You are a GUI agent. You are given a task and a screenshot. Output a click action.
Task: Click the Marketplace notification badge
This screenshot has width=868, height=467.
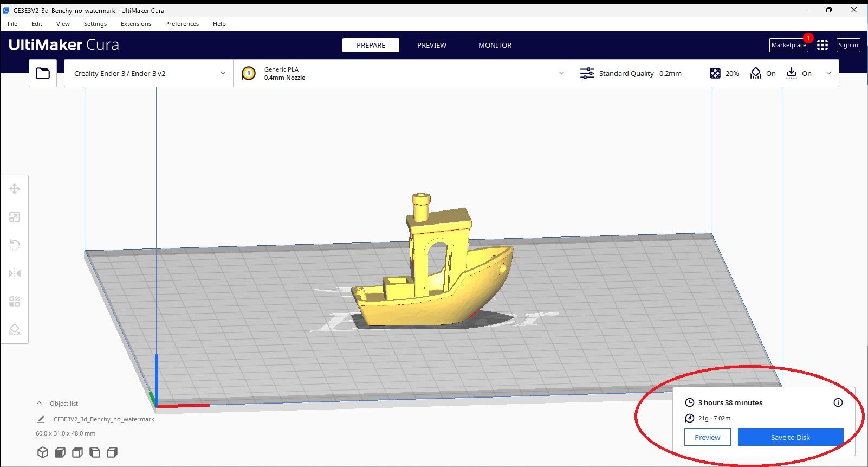pyautogui.click(x=808, y=37)
